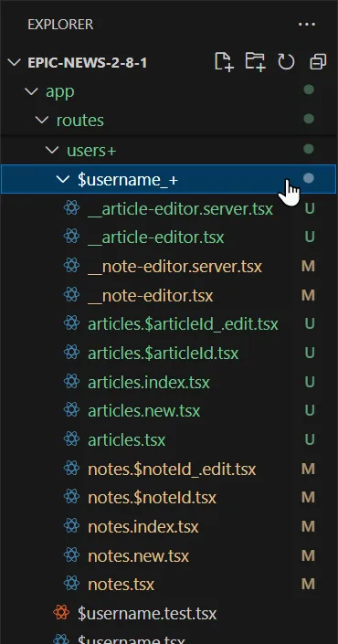
Task: Open __article-editor.server.tsx file
Action: click(x=180, y=208)
